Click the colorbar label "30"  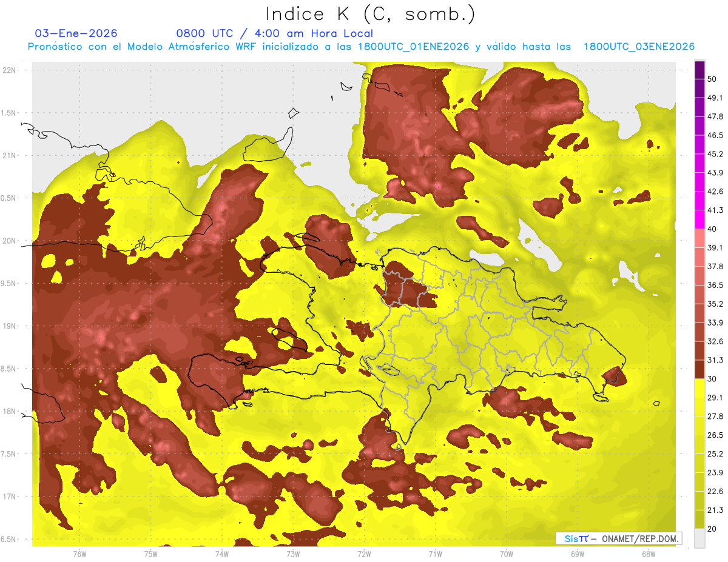[x=713, y=379]
